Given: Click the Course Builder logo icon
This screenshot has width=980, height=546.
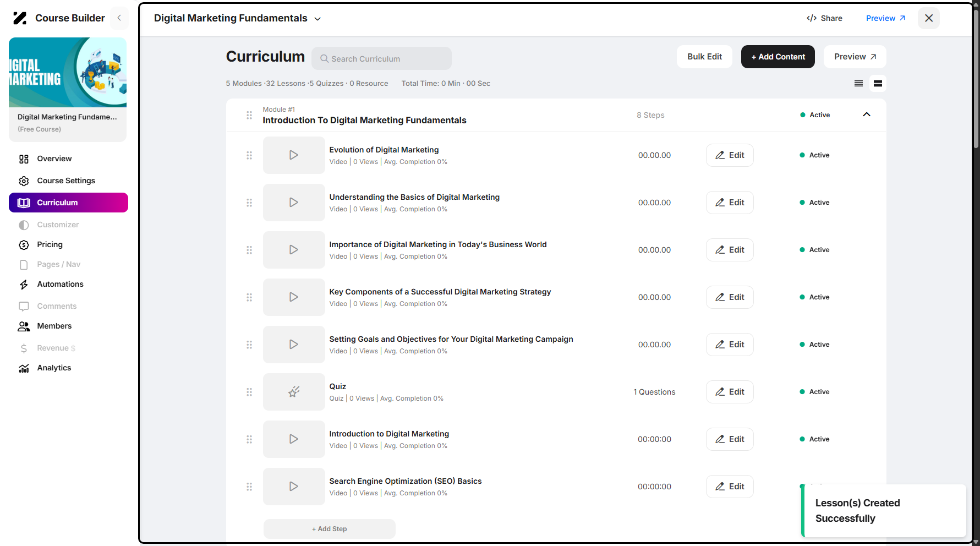Looking at the screenshot, I should pyautogui.click(x=20, y=18).
